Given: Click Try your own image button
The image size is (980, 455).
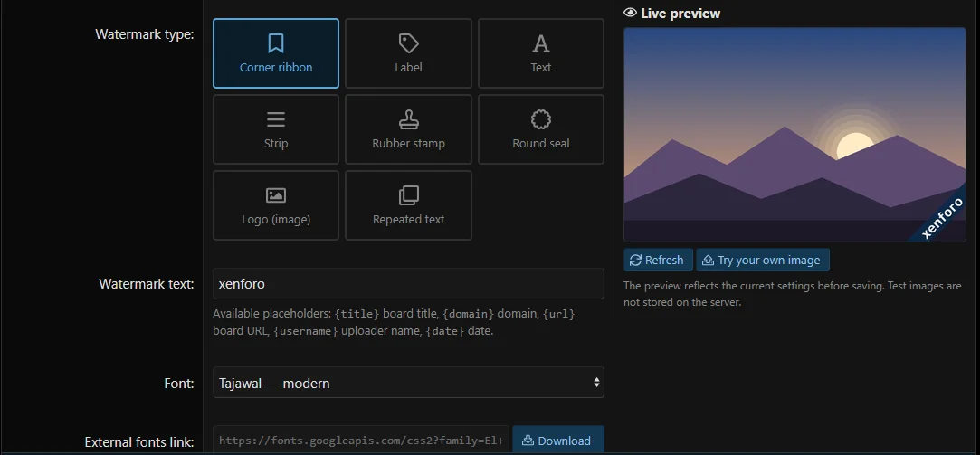Looking at the screenshot, I should pyautogui.click(x=763, y=260).
